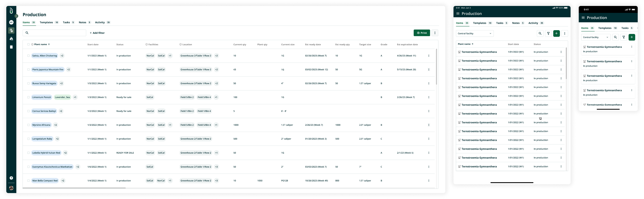Click Add filter to create a filter
Viewport: 644px width, 199px height.
pos(97,33)
